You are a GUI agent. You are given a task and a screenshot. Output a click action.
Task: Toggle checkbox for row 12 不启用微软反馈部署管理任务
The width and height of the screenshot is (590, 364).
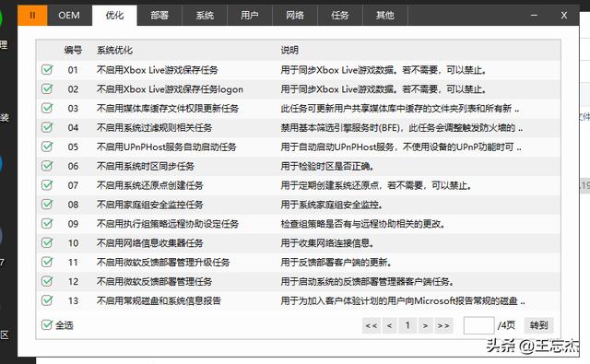point(47,281)
